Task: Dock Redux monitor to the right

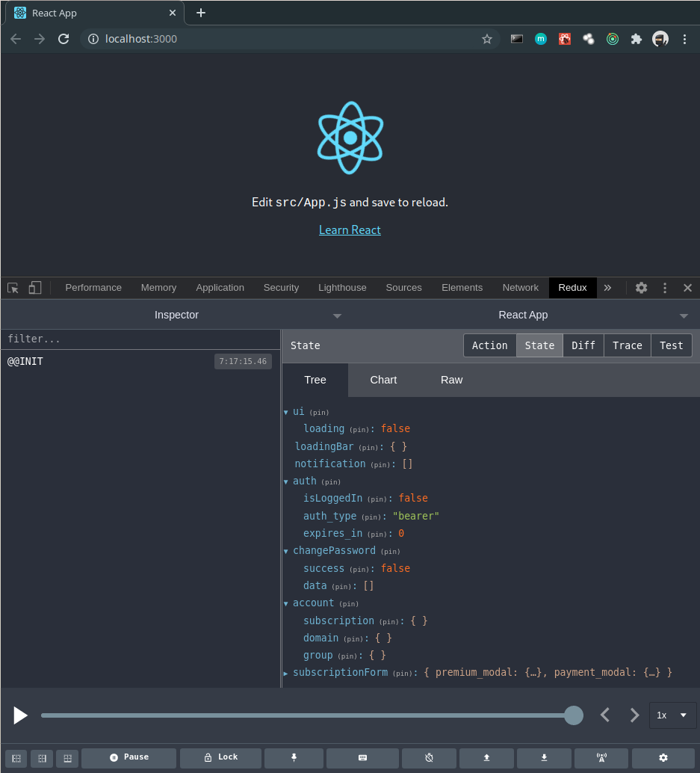Action: 42,758
